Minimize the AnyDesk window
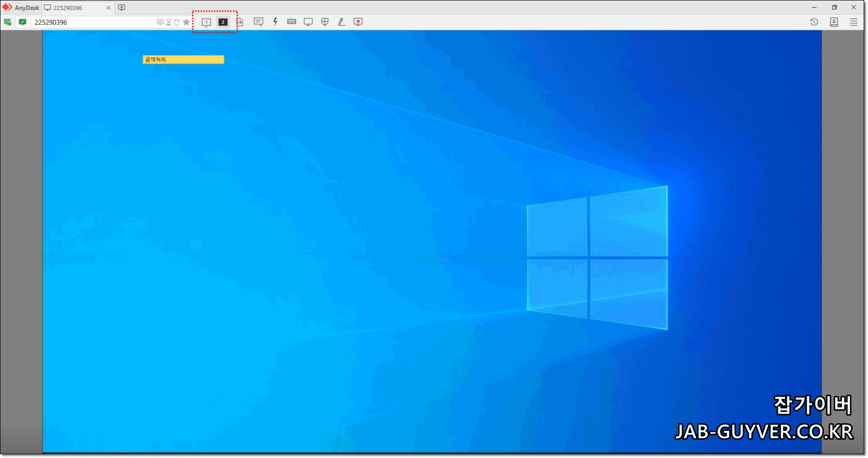The height and width of the screenshot is (458, 868). click(x=814, y=7)
